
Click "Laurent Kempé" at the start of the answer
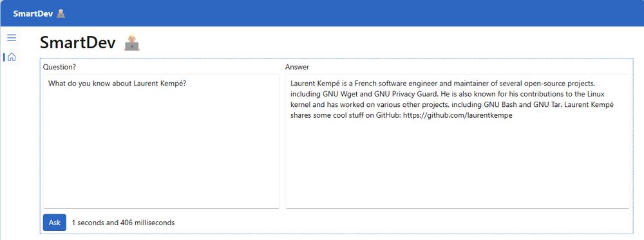310,83
